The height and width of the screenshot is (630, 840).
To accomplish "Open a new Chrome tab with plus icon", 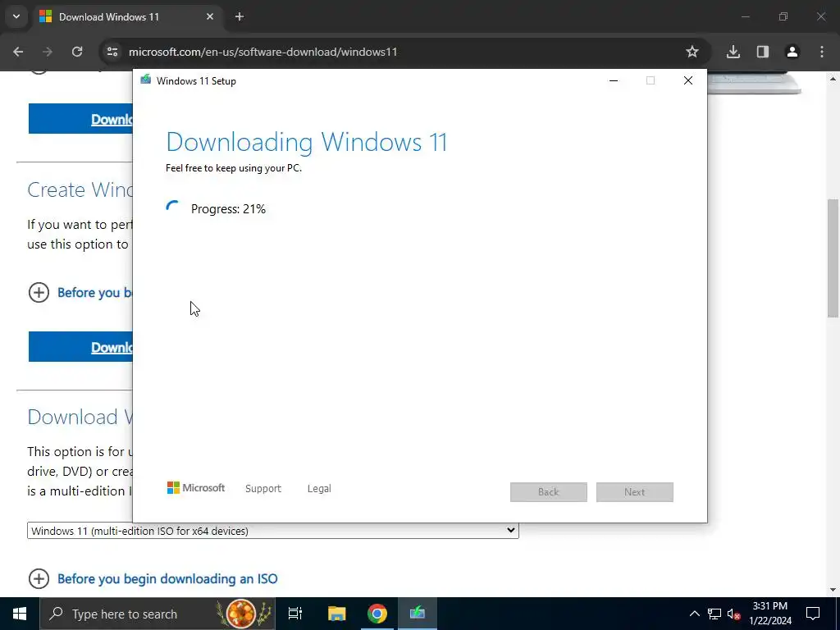I will click(x=240, y=16).
